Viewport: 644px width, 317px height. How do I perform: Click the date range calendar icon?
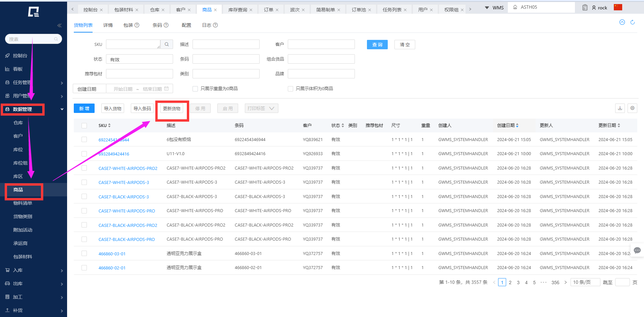click(x=166, y=88)
